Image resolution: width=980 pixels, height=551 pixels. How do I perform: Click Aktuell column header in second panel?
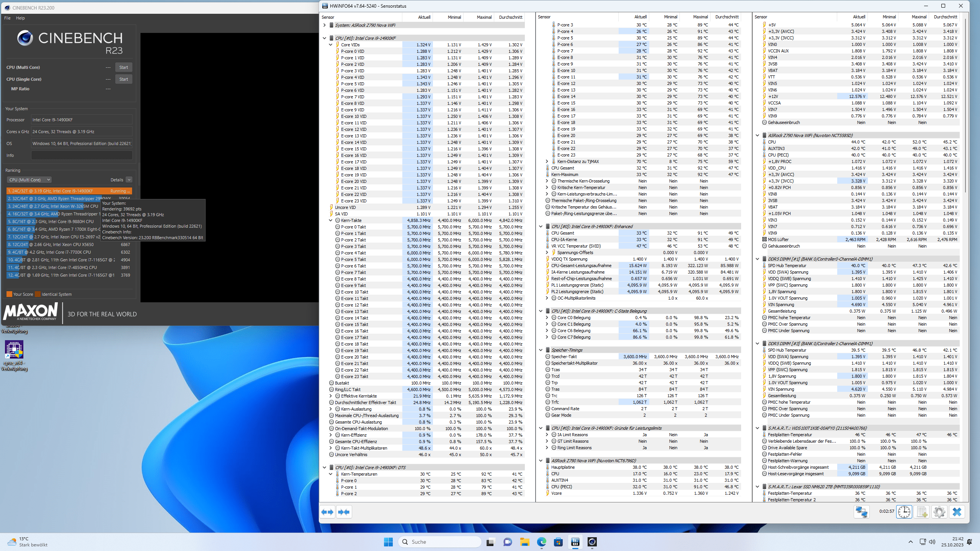(634, 17)
